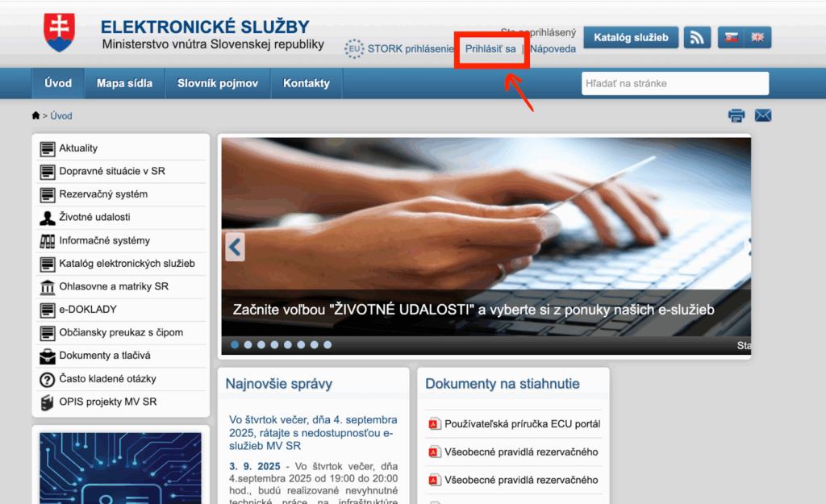Open Občiansky preukaz s čipom sidebar item
826x504 pixels.
pyautogui.click(x=121, y=332)
